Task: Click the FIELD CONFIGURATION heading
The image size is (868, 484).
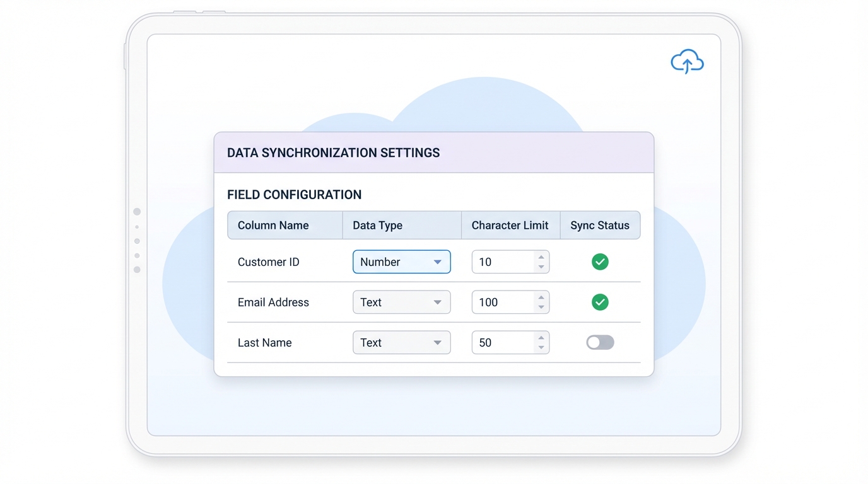Action: (x=295, y=195)
